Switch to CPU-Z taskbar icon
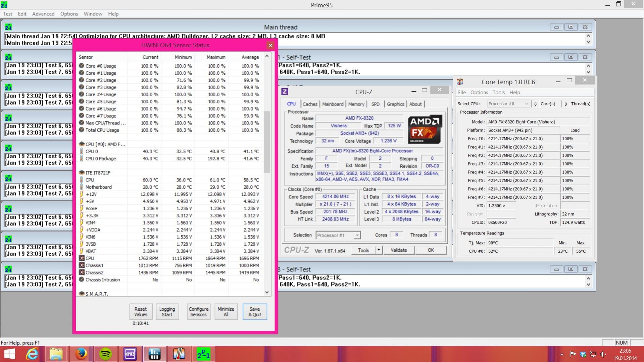Screen dimensions: 644x362 pos(130,354)
